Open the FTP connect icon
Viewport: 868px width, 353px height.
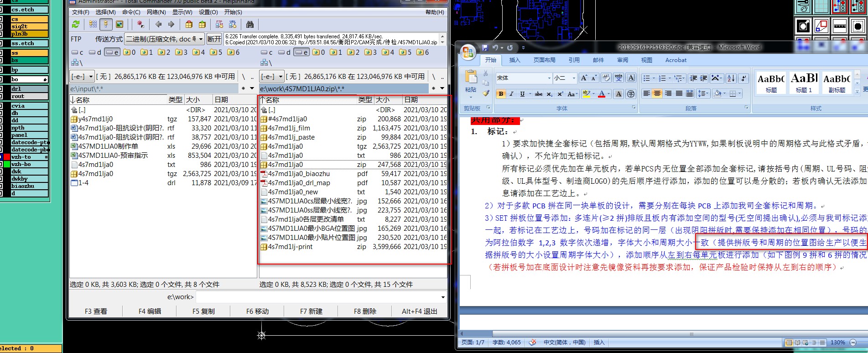[x=219, y=24]
